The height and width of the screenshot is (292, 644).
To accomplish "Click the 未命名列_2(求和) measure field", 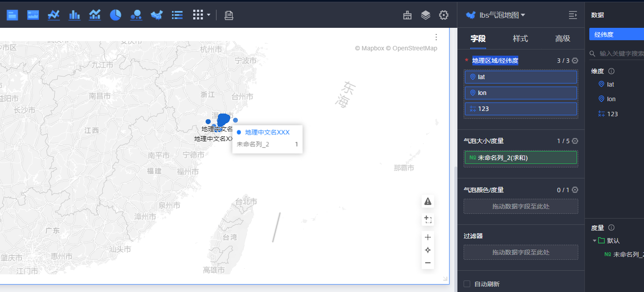I will coord(520,158).
